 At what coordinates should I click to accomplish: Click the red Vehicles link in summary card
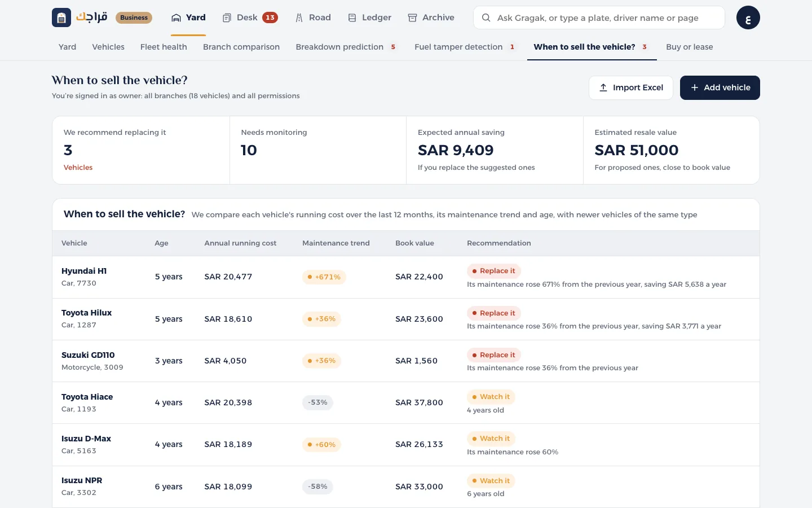(x=78, y=168)
